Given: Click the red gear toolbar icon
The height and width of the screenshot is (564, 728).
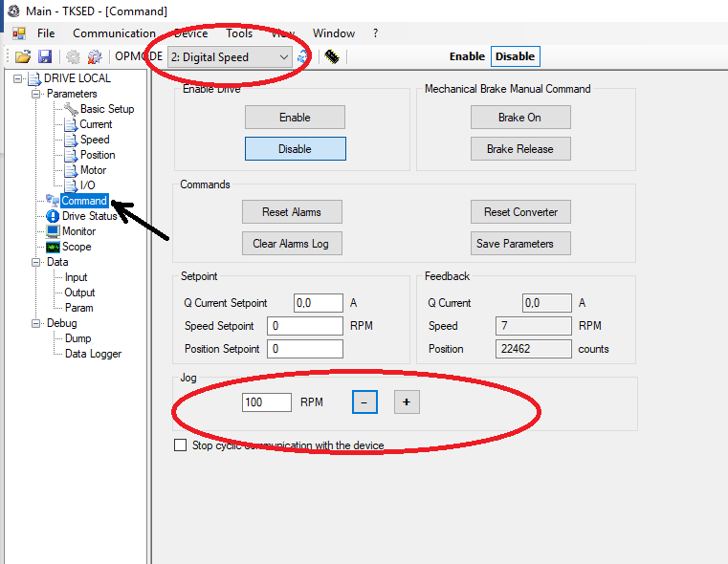Looking at the screenshot, I should click(x=95, y=57).
